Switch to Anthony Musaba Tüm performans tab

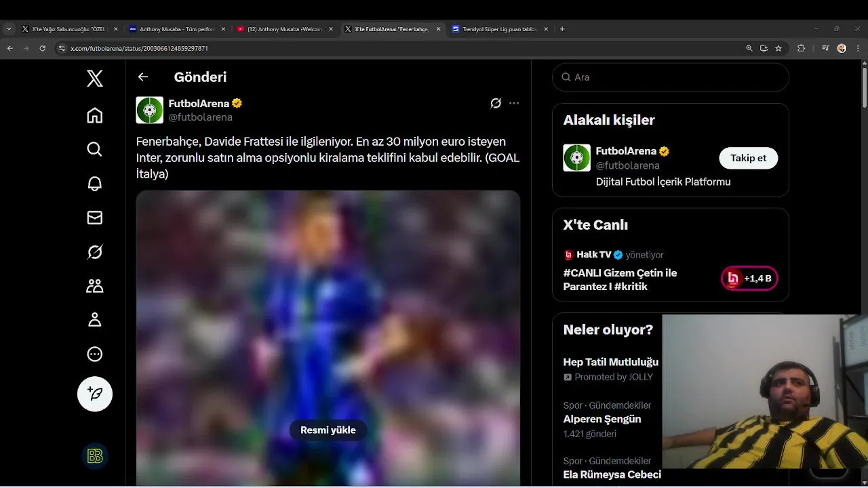pyautogui.click(x=178, y=29)
